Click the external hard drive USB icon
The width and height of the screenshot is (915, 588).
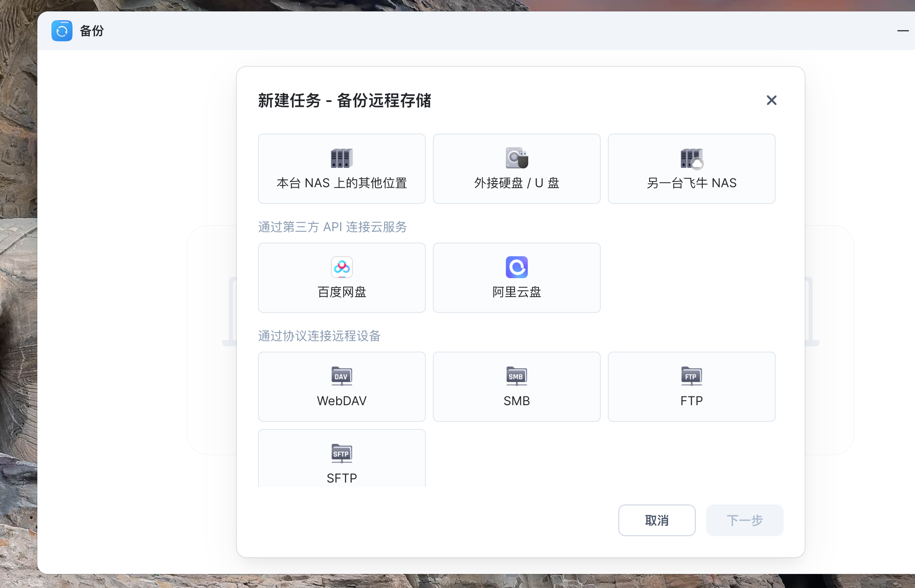pos(516,158)
